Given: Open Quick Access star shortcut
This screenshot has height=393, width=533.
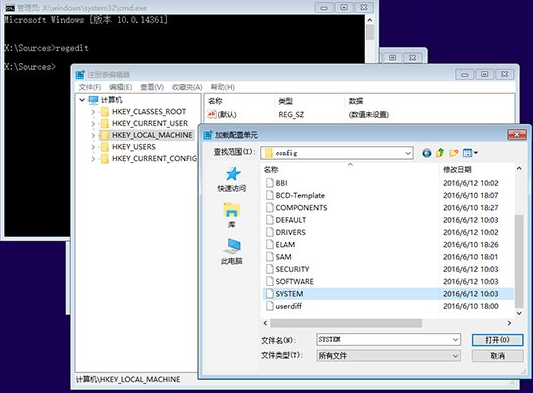Looking at the screenshot, I should point(232,179).
